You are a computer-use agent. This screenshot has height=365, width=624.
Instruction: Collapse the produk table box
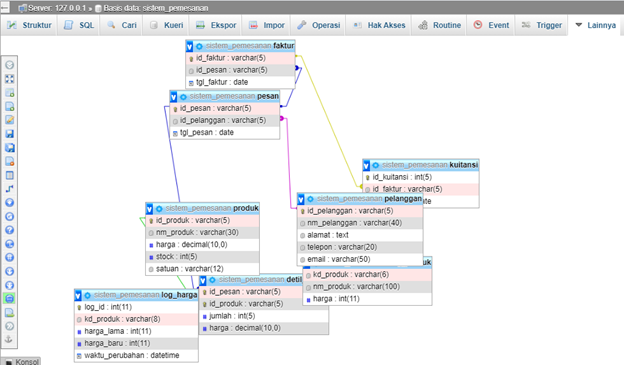pyautogui.click(x=149, y=209)
